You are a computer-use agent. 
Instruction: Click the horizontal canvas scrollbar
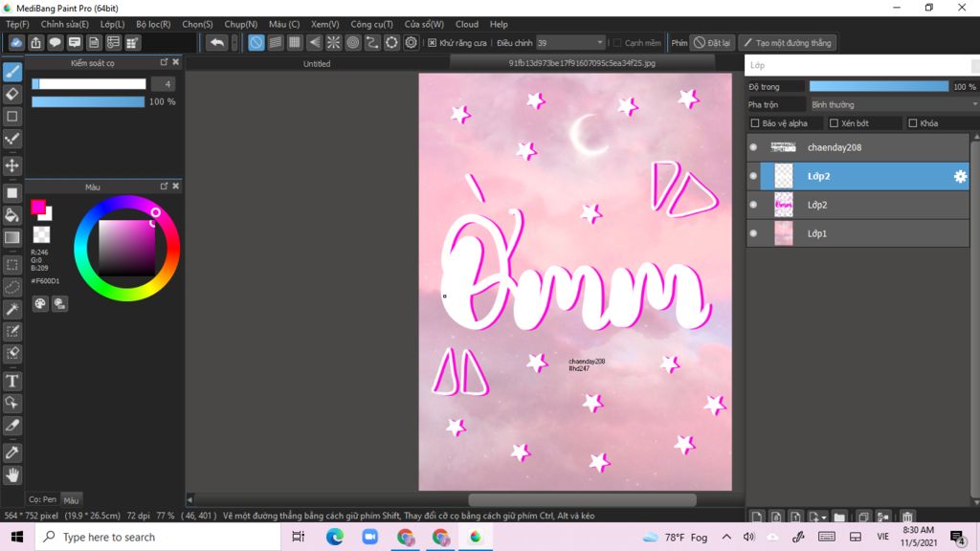click(x=582, y=499)
